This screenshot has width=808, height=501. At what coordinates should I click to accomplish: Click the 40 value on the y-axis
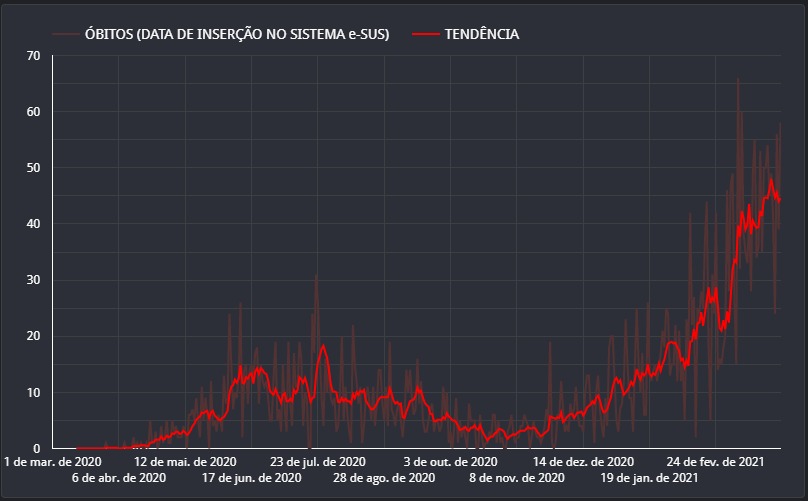(33, 224)
